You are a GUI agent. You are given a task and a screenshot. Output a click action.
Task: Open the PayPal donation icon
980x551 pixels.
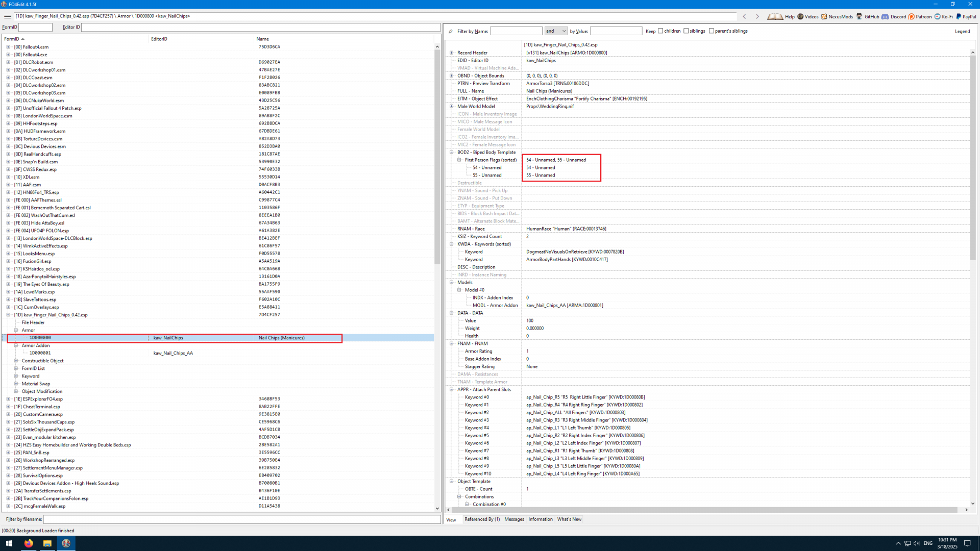[x=959, y=16]
